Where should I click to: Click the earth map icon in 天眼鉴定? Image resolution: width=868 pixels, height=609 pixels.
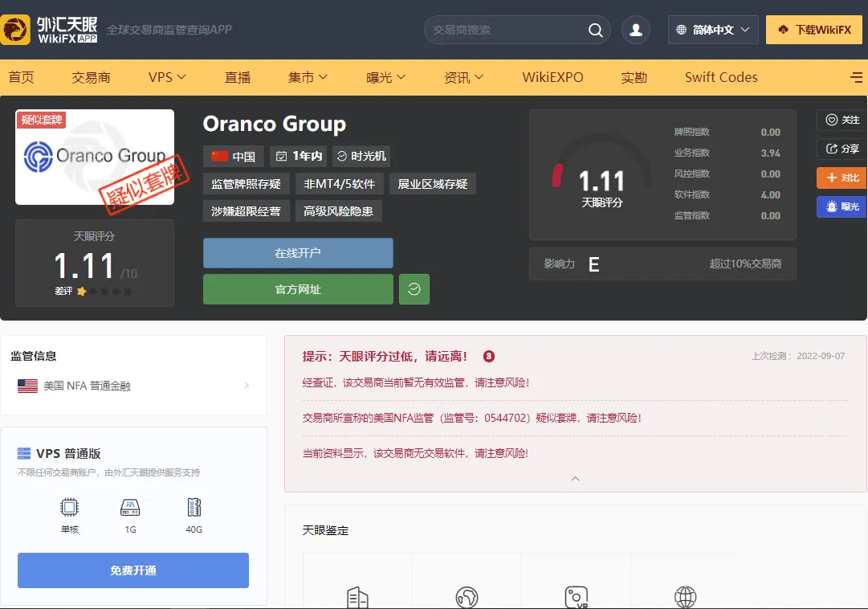tap(467, 598)
